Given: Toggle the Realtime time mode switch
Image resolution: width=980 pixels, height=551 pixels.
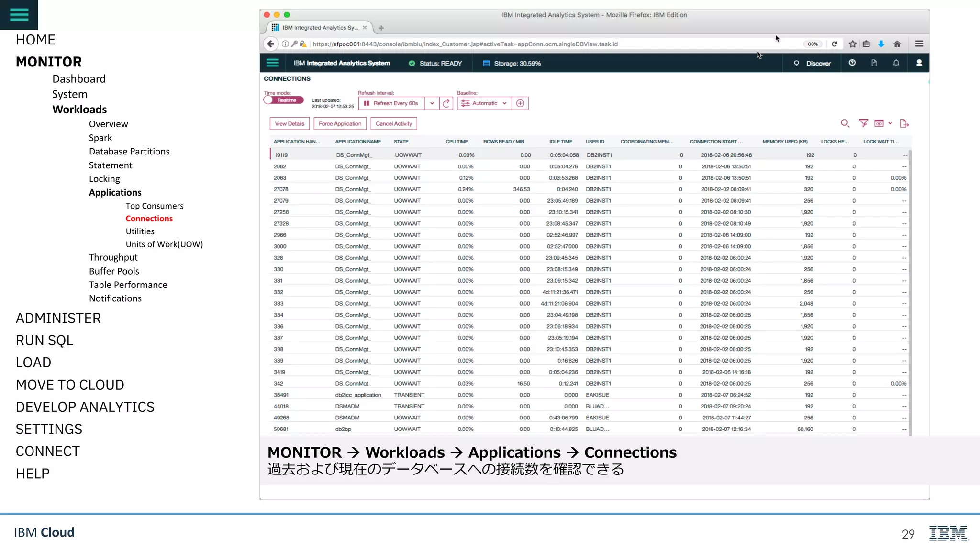Looking at the screenshot, I should pos(283,100).
